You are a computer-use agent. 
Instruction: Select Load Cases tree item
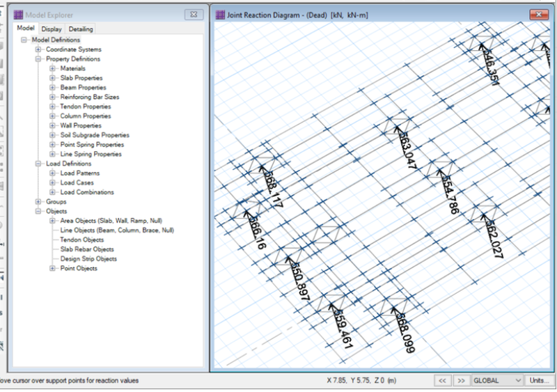77,182
